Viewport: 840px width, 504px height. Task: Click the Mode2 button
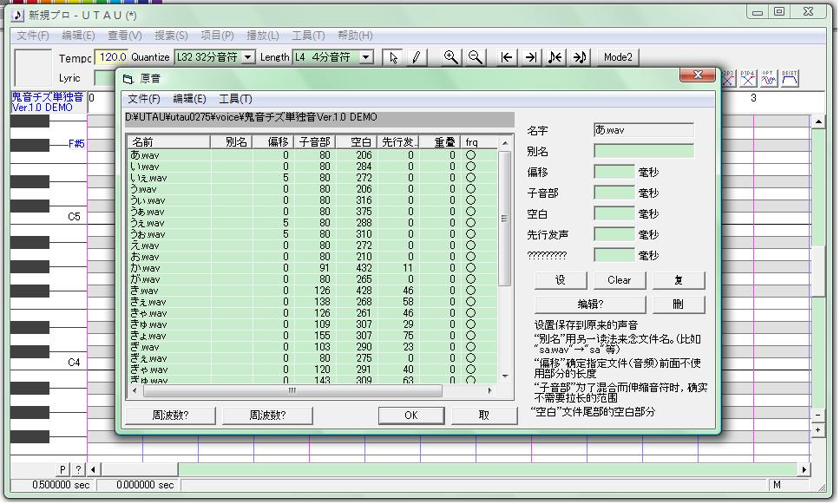point(618,57)
